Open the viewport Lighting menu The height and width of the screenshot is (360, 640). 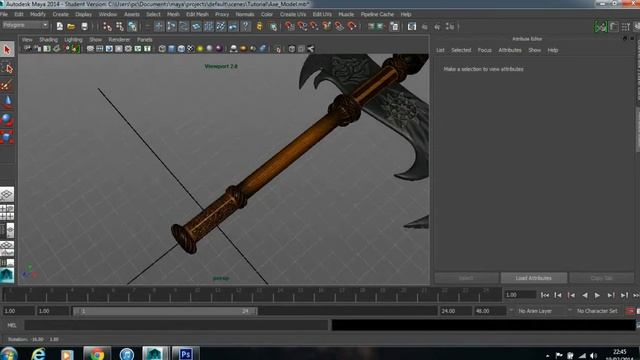[x=73, y=40]
